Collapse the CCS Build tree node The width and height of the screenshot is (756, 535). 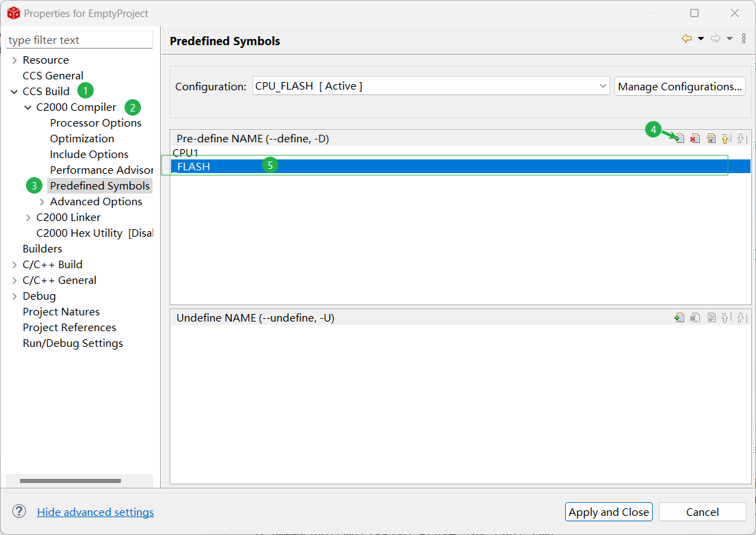point(14,92)
